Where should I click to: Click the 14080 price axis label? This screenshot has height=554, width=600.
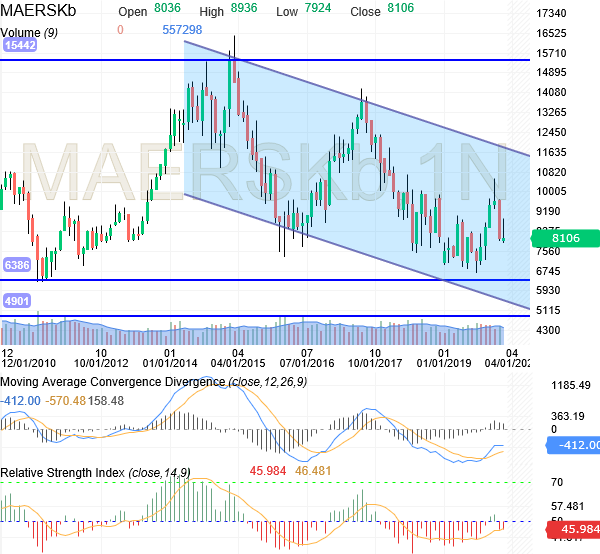551,92
